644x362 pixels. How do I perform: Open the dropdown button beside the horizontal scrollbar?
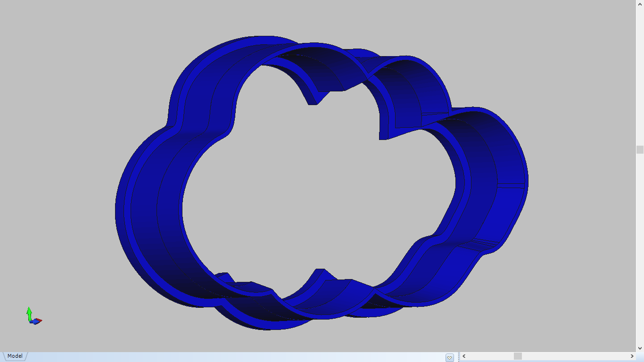pos(450,358)
